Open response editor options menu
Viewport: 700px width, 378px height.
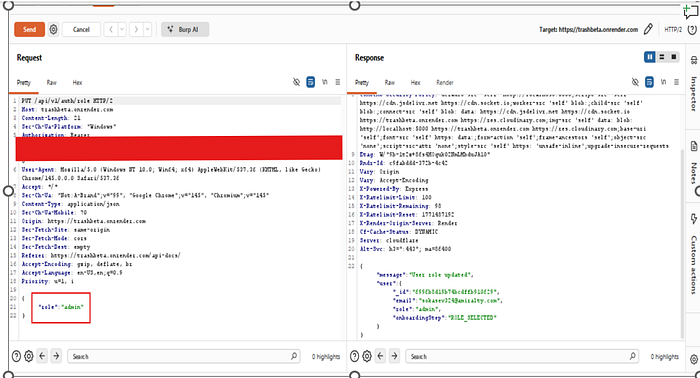[x=676, y=82]
